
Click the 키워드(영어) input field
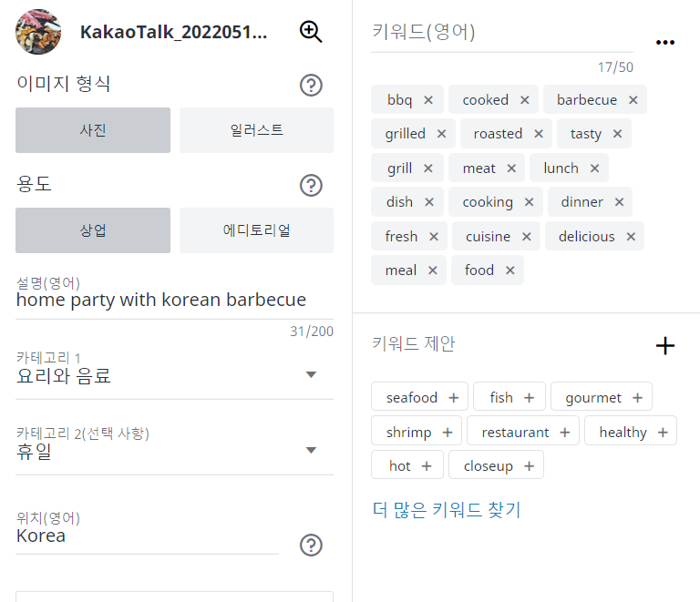tap(502, 34)
